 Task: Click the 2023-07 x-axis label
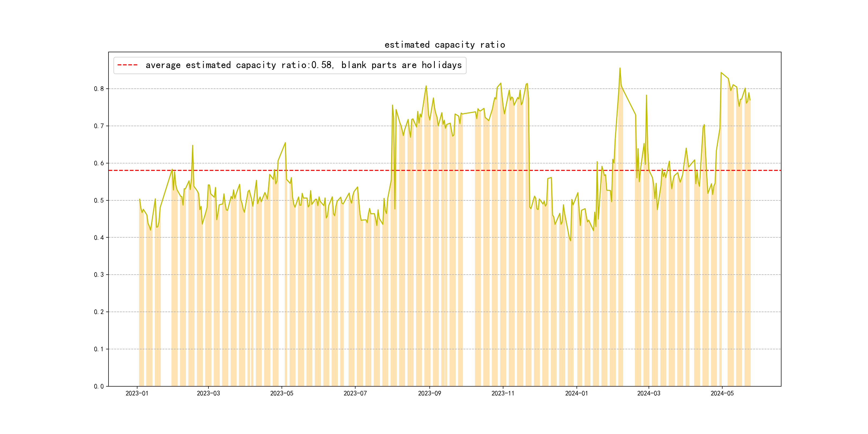(355, 393)
